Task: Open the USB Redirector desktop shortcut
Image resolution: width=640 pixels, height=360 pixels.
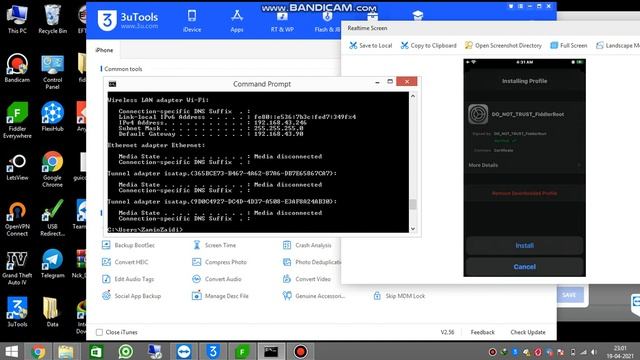Action: (52, 218)
